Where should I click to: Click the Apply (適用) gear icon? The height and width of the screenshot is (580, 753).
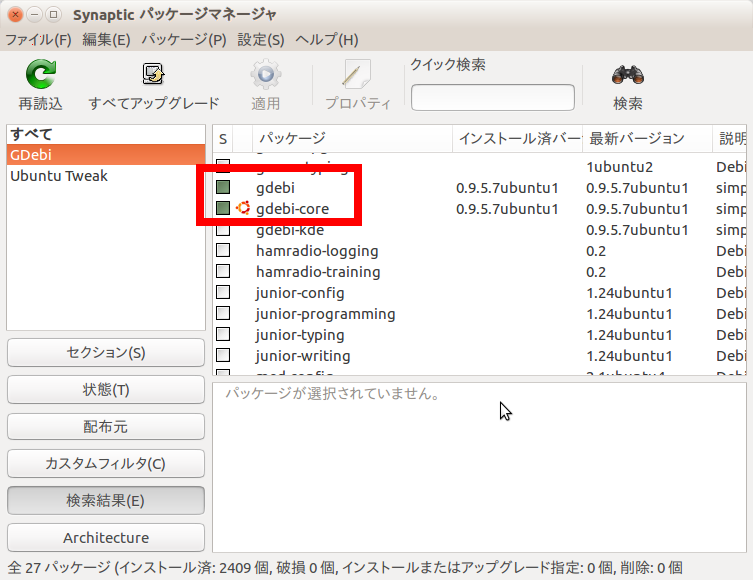(x=266, y=74)
